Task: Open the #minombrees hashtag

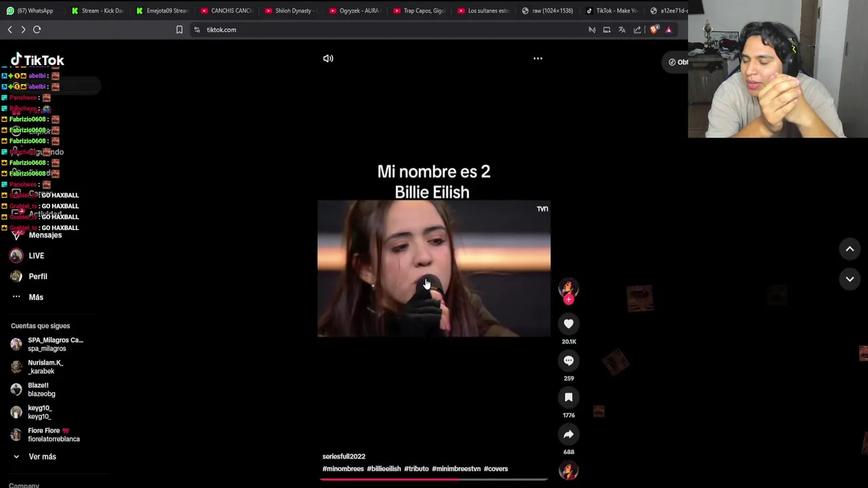Action: point(343,468)
